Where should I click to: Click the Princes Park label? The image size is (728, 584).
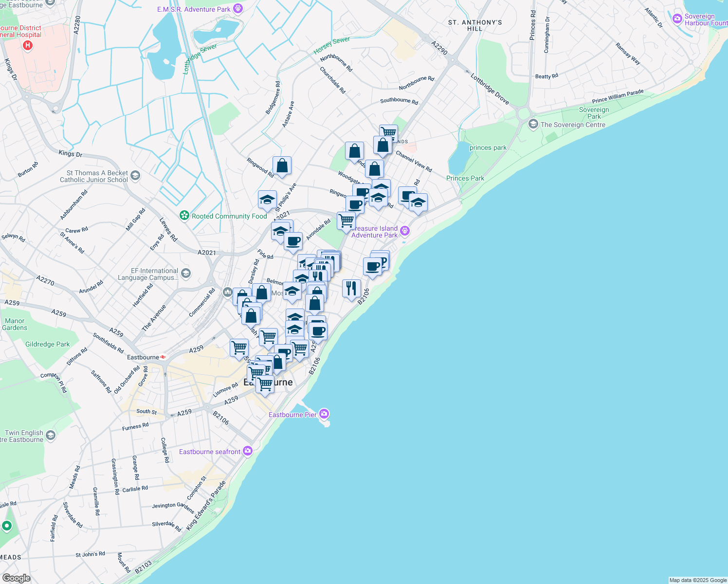click(465, 179)
